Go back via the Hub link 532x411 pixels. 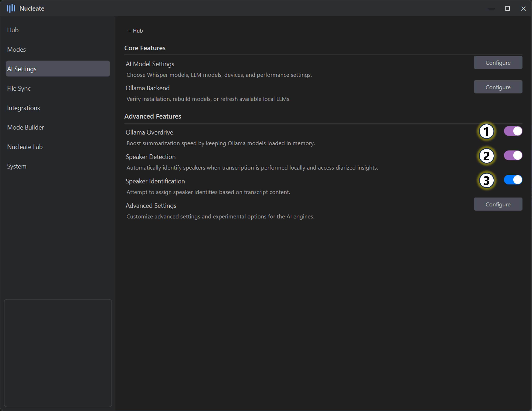pyautogui.click(x=135, y=31)
